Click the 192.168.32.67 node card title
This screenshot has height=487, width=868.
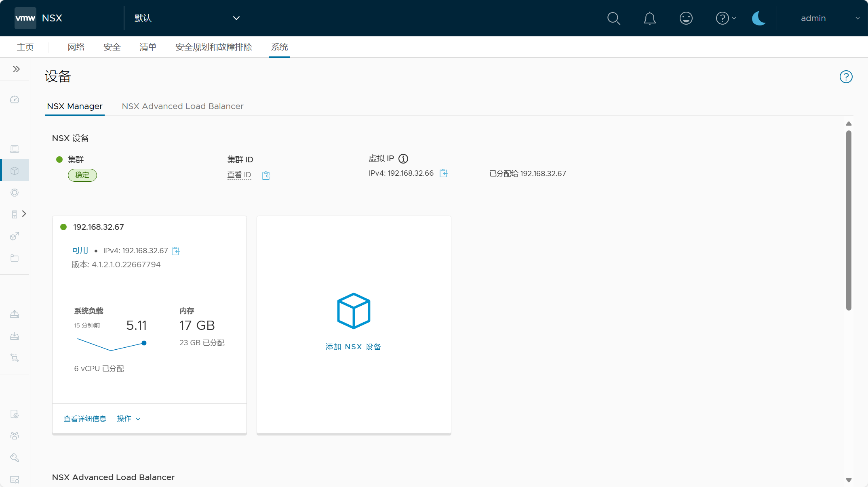pos(98,227)
